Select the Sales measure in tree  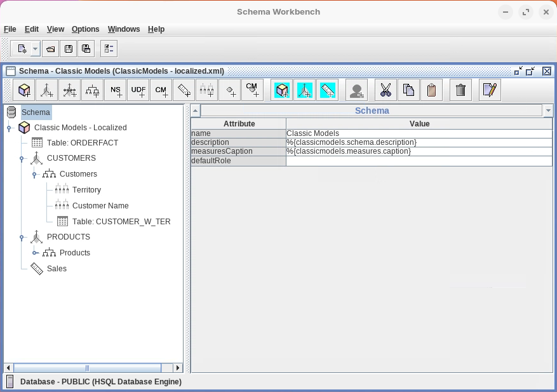[57, 269]
